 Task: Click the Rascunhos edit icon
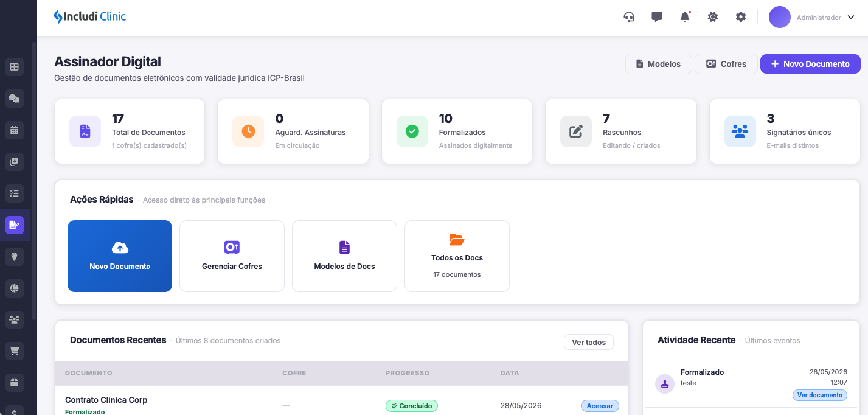click(x=576, y=131)
